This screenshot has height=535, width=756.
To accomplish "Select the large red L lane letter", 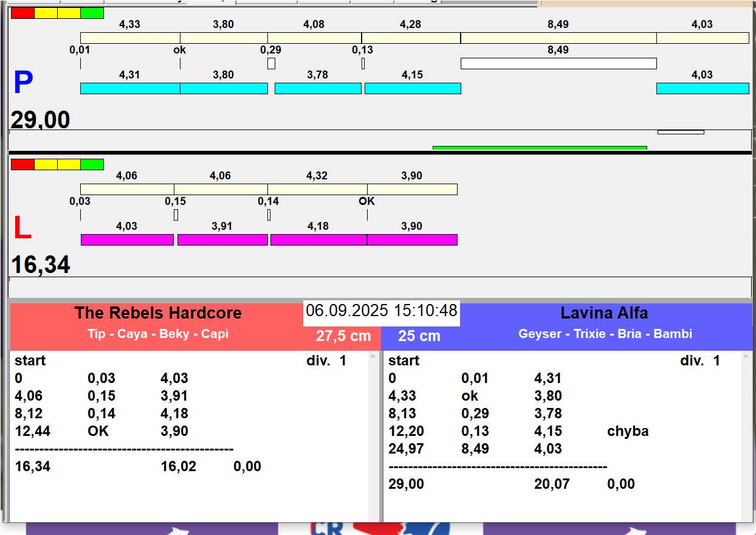I will click(22, 228).
